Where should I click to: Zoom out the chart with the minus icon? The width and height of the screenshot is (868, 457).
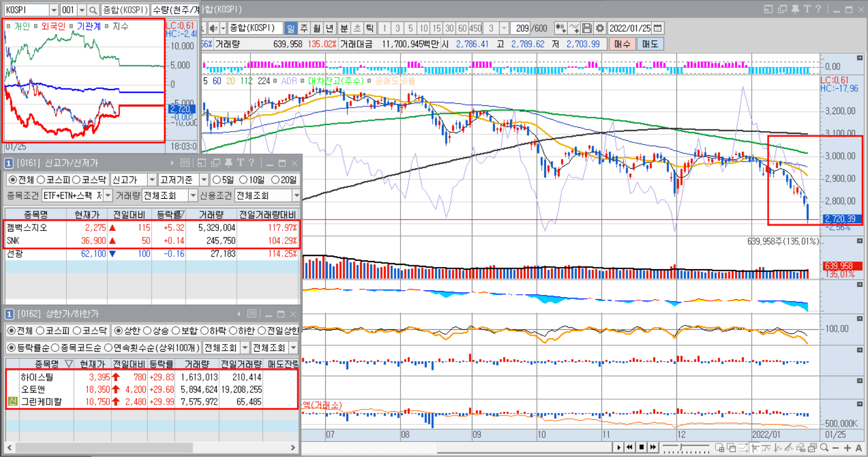click(x=836, y=448)
